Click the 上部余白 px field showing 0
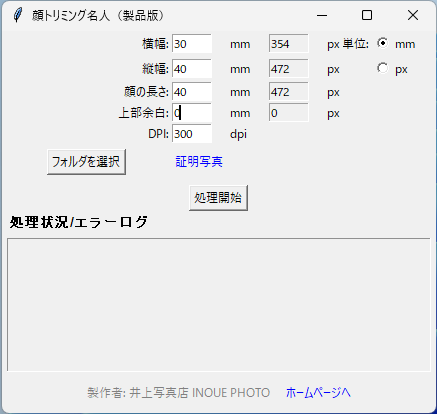The width and height of the screenshot is (437, 414). tap(289, 113)
